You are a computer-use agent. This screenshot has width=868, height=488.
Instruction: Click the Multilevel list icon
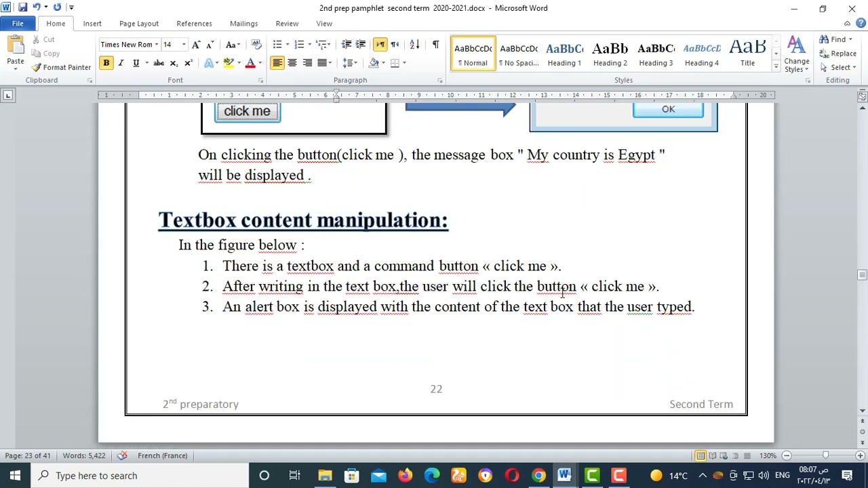click(321, 45)
